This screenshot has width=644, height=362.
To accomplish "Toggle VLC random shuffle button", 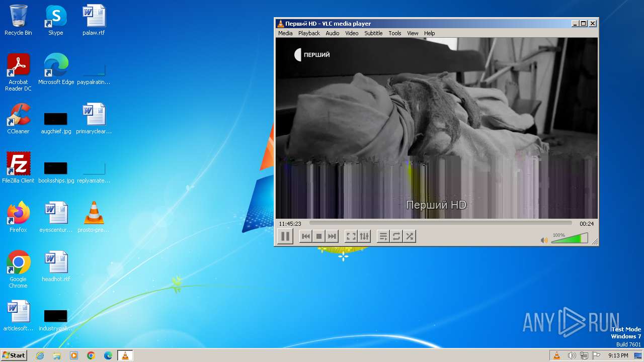I will (x=410, y=236).
